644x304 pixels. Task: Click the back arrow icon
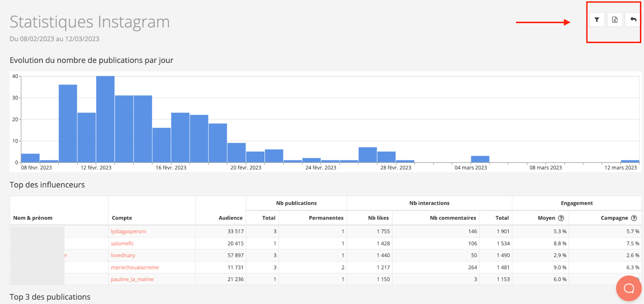coord(633,20)
